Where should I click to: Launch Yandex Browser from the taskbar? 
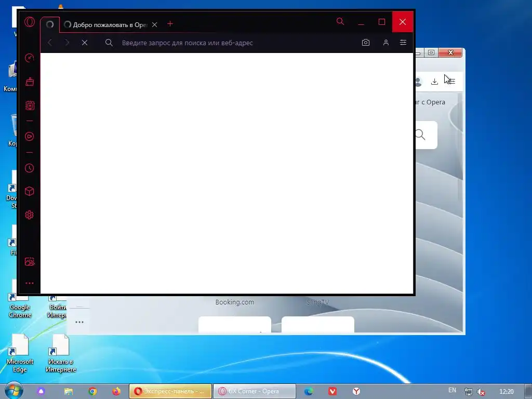tap(356, 391)
